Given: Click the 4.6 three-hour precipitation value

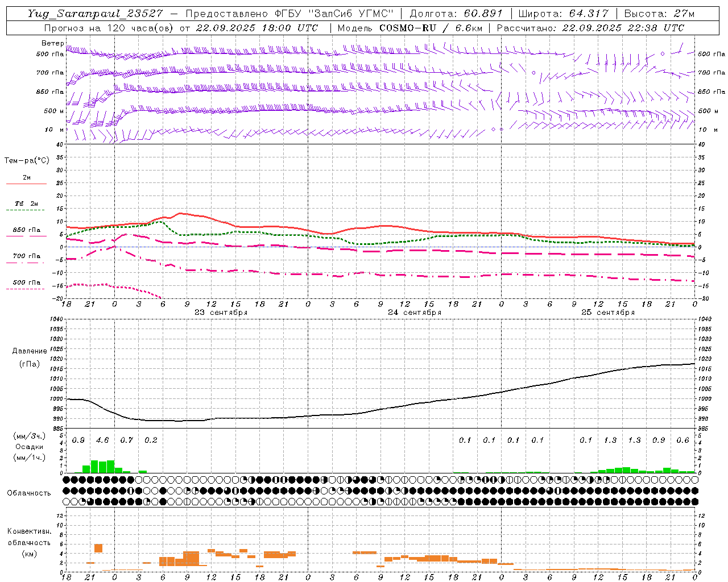Looking at the screenshot, I should coord(102,440).
